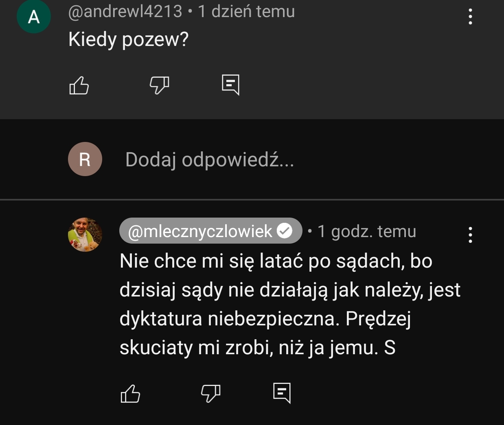Screen dimensions: 504x425
Task: Tap the "Dodaj odpowiedź..." reply field
Action: coord(209,159)
